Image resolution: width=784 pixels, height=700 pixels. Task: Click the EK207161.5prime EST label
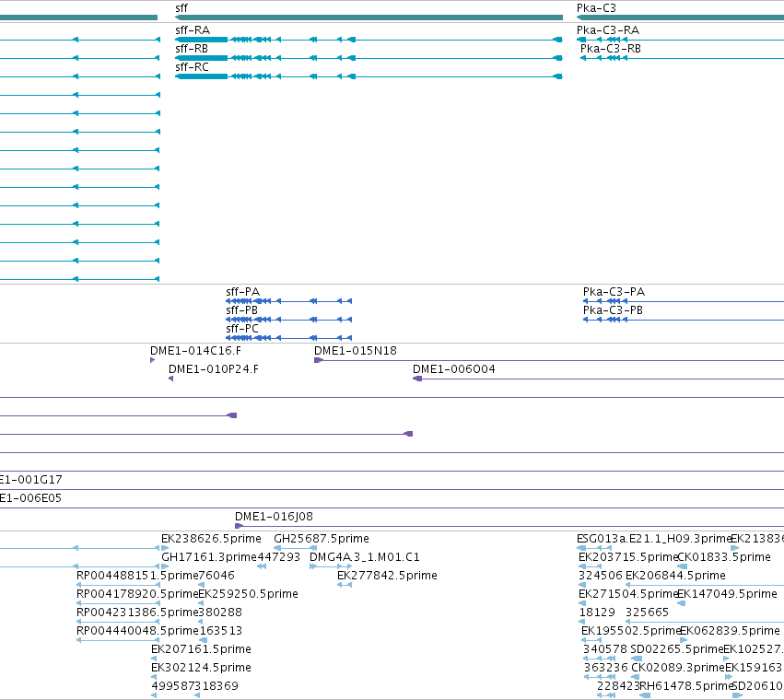201,649
